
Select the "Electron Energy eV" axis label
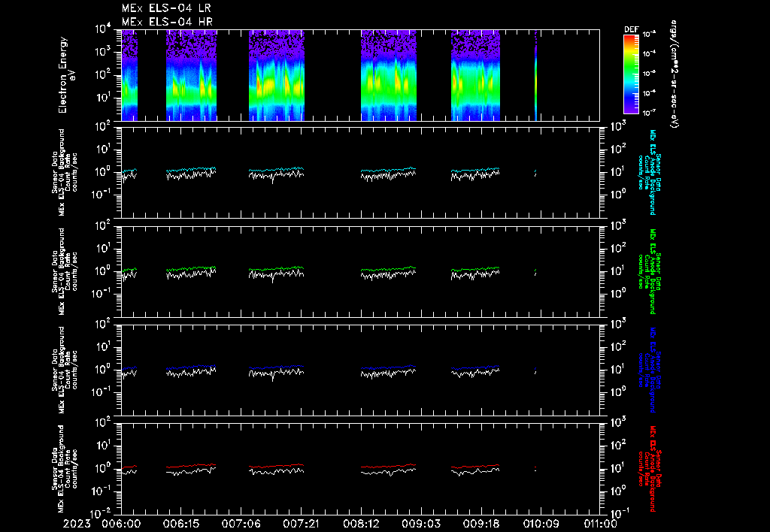click(x=66, y=75)
